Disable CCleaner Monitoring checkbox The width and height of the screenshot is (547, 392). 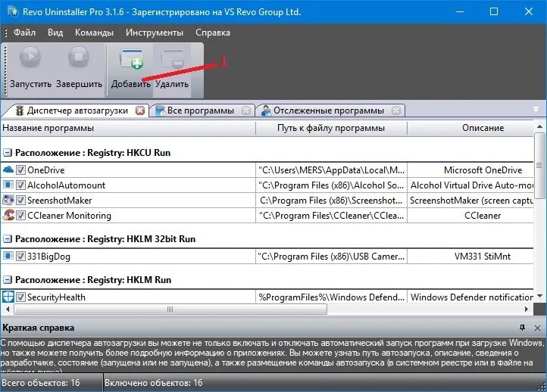20,216
